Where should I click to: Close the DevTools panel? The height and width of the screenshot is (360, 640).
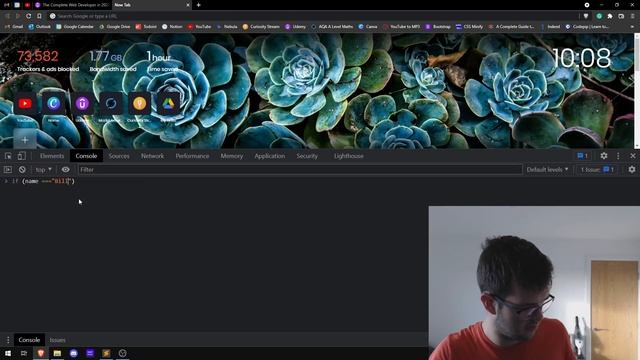tap(633, 156)
